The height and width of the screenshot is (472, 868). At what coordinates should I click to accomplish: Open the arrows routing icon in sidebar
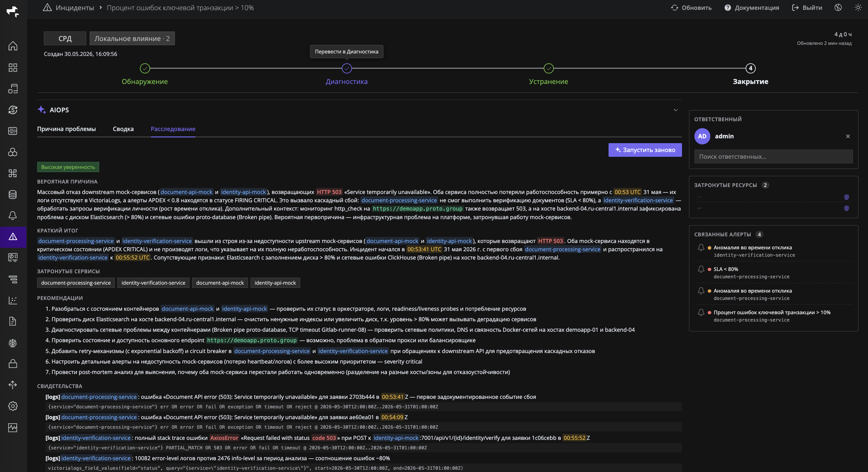[13, 385]
